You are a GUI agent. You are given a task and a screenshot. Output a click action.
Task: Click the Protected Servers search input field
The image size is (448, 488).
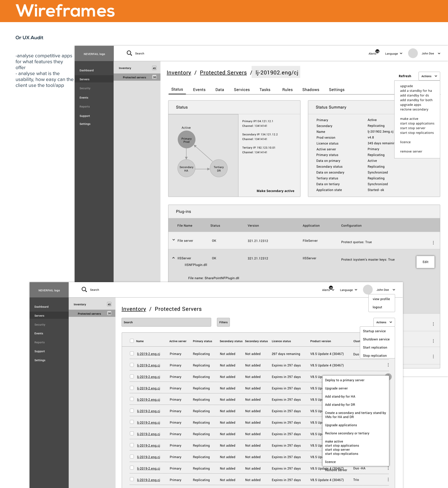click(166, 322)
